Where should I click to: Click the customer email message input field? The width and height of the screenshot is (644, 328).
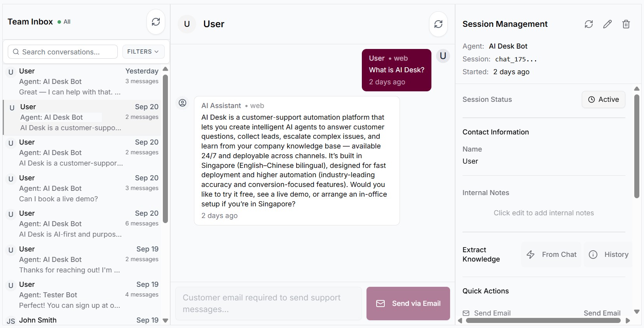point(268,304)
